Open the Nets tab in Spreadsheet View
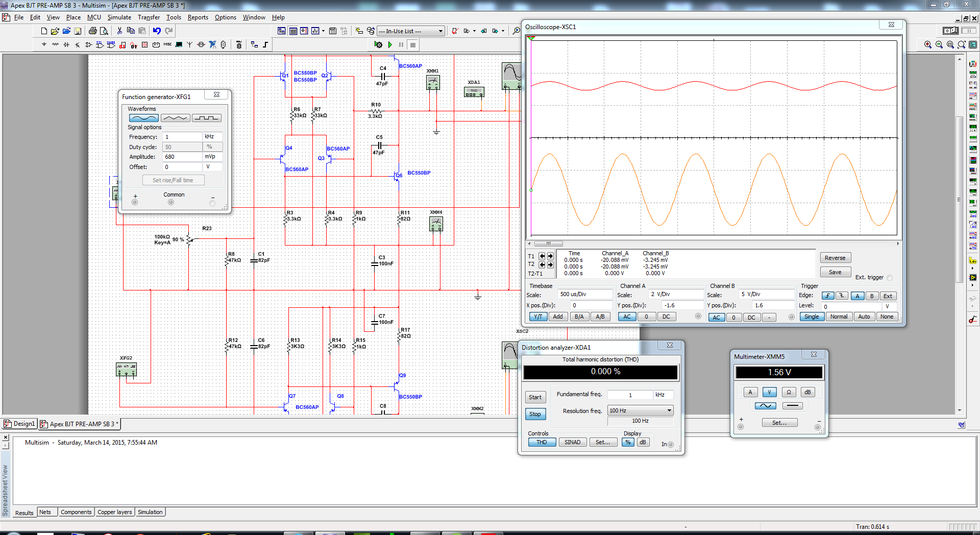 point(45,512)
